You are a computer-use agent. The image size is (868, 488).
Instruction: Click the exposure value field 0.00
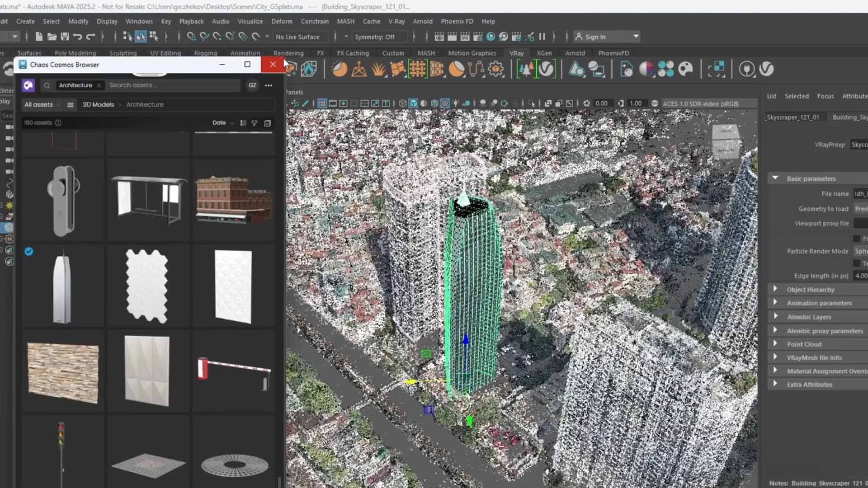[604, 103]
